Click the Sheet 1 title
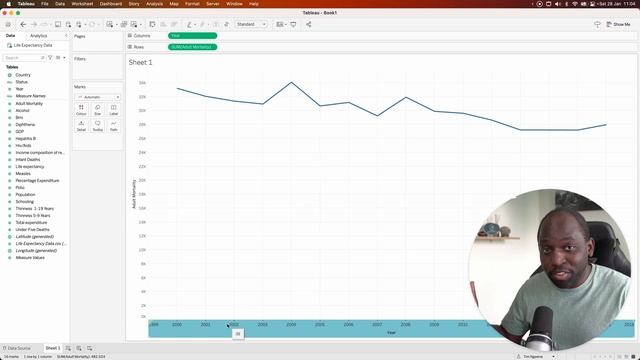This screenshot has width=640, height=360. [140, 62]
